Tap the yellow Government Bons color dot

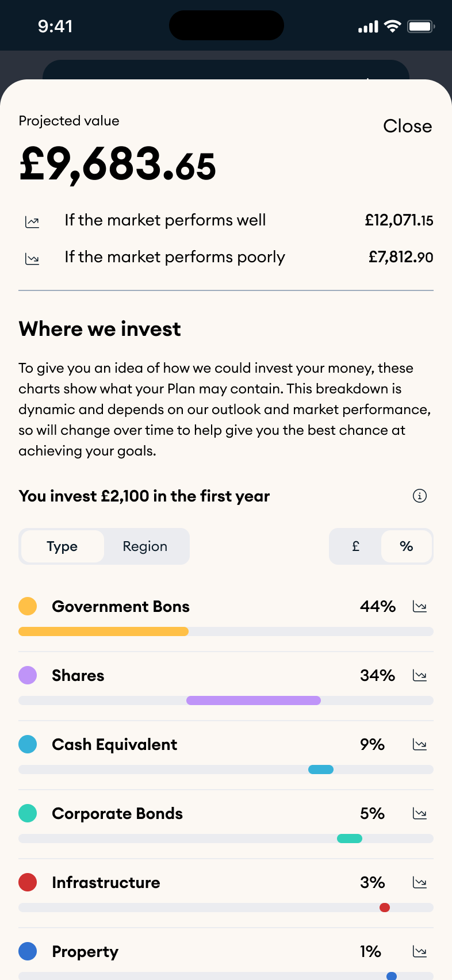coord(28,606)
